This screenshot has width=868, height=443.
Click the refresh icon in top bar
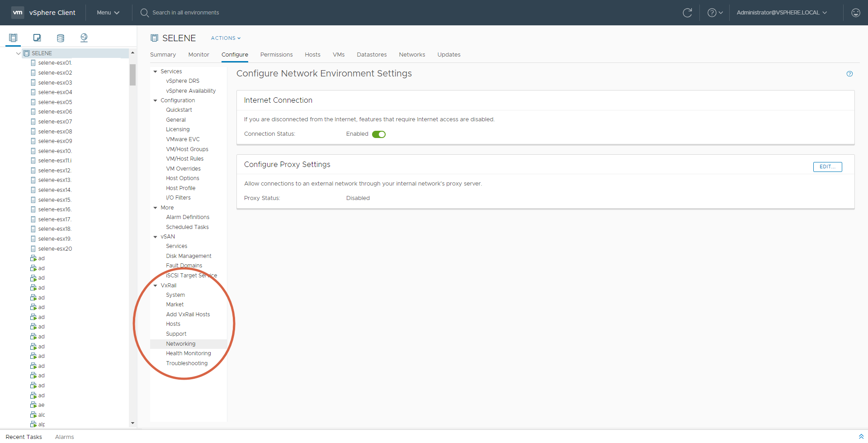(687, 13)
